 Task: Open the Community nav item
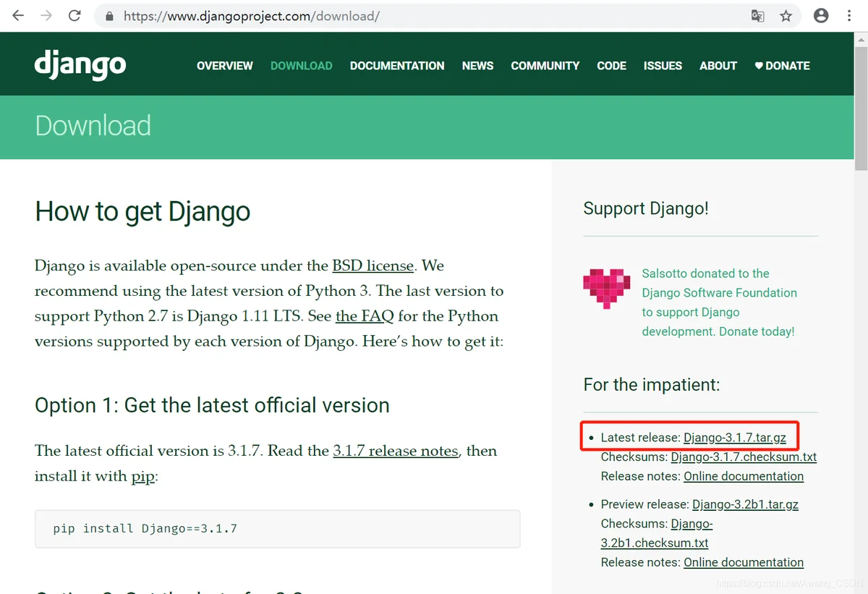[x=545, y=66]
